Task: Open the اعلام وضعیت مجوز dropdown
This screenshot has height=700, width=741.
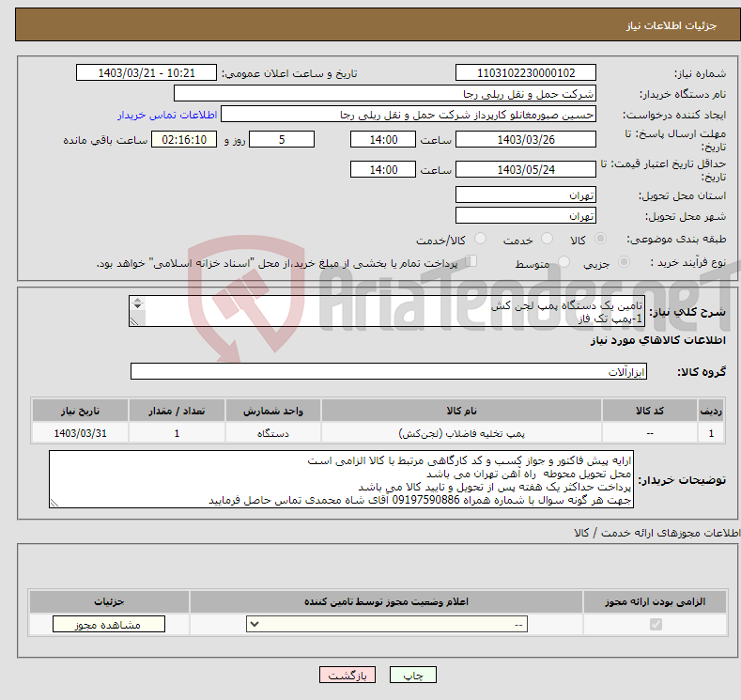Action: coord(387,625)
